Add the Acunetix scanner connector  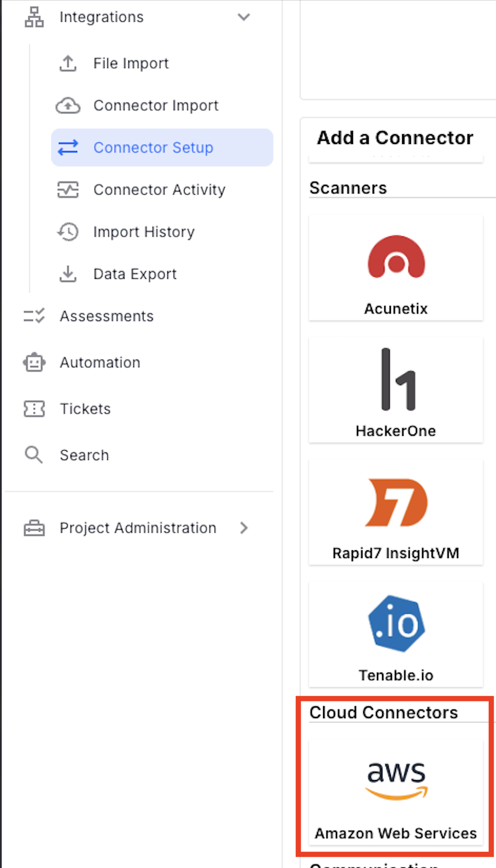tap(396, 268)
